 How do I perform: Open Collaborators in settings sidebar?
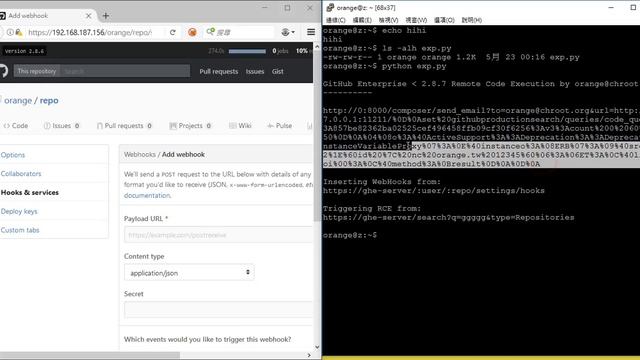pos(21,173)
